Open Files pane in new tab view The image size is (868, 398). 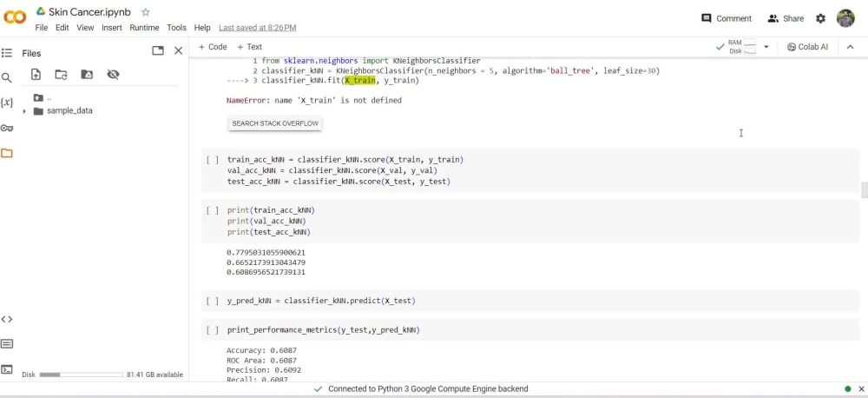pyautogui.click(x=158, y=50)
